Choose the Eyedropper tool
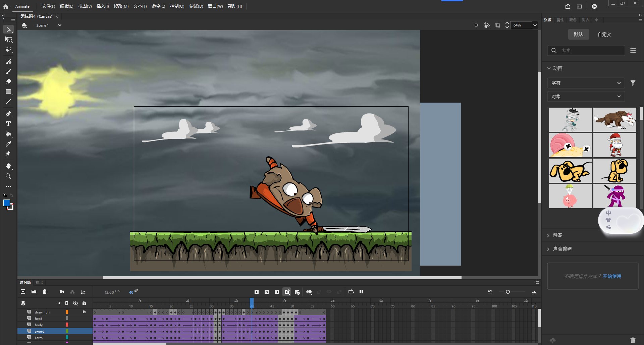 8,144
